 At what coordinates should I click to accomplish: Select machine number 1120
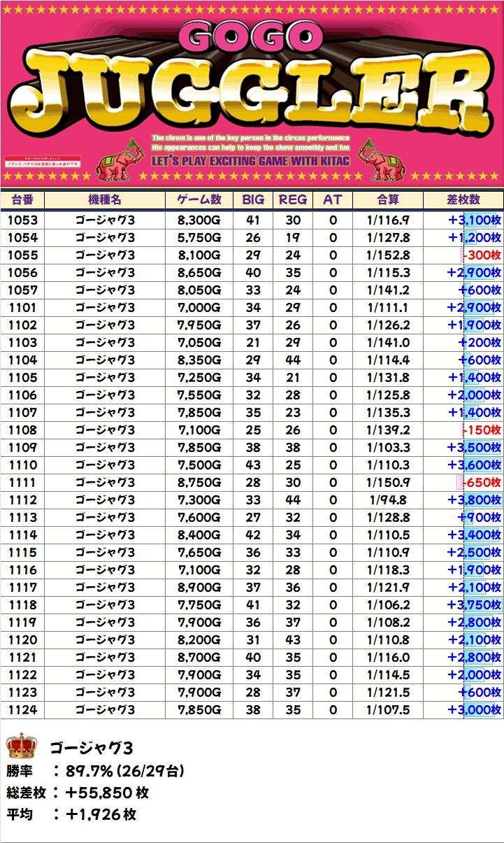coord(22,640)
